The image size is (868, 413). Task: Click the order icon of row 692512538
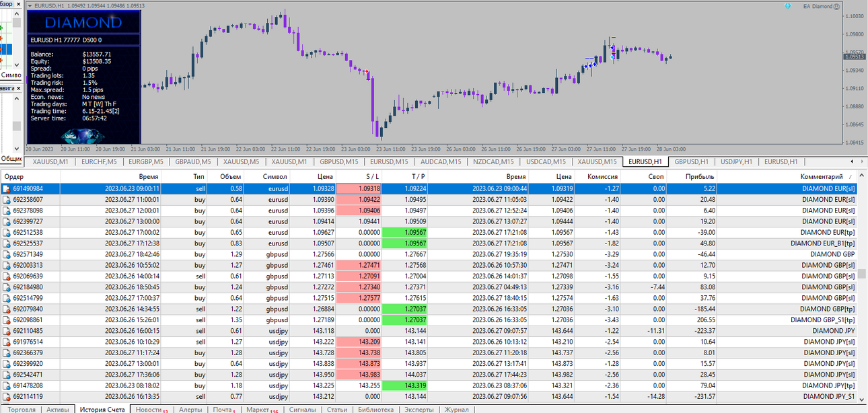[7, 233]
